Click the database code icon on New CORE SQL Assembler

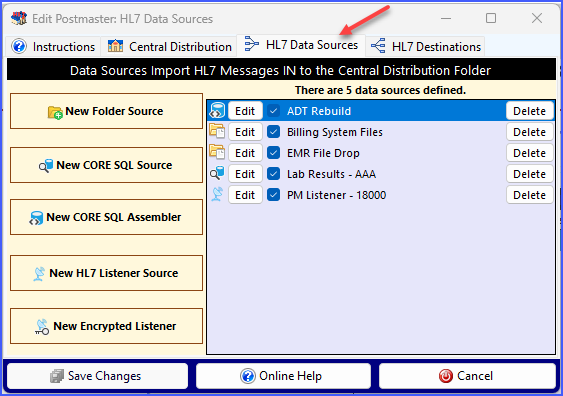pos(36,218)
